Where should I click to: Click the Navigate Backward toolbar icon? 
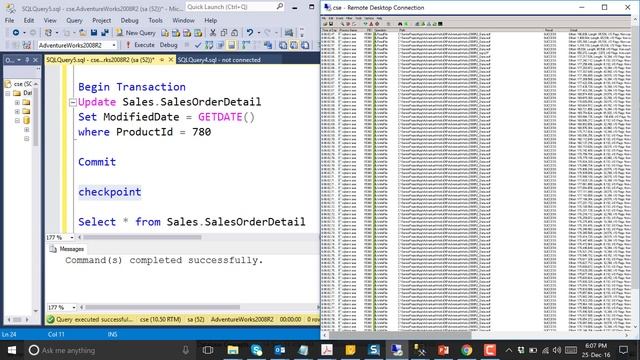click(x=16, y=33)
